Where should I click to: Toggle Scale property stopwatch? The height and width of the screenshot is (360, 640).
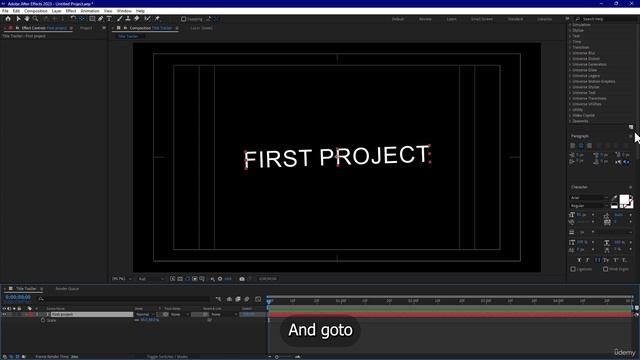[43, 320]
